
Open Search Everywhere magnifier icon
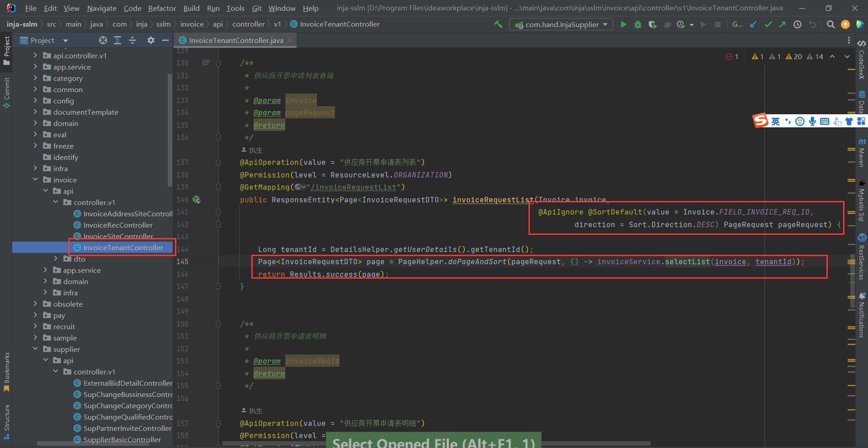click(x=830, y=24)
